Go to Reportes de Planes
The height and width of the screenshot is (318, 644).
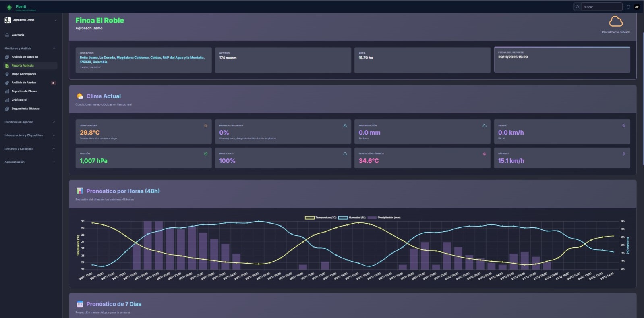click(x=24, y=91)
